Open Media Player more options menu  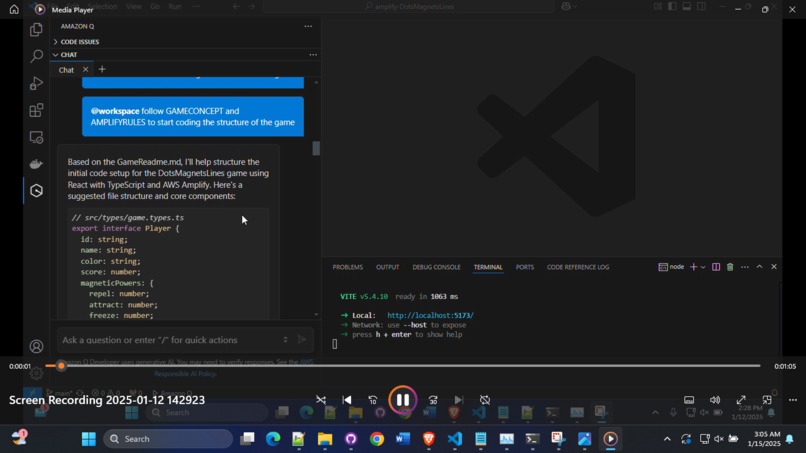[x=793, y=400]
